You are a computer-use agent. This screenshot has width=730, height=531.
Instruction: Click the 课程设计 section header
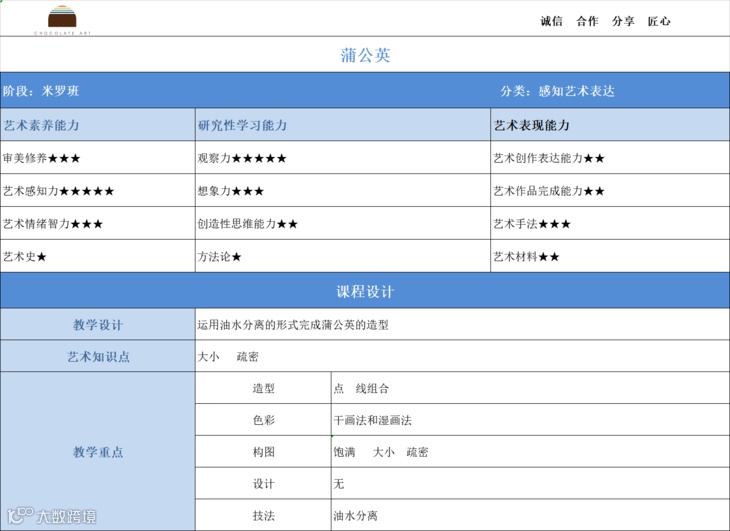[365, 291]
